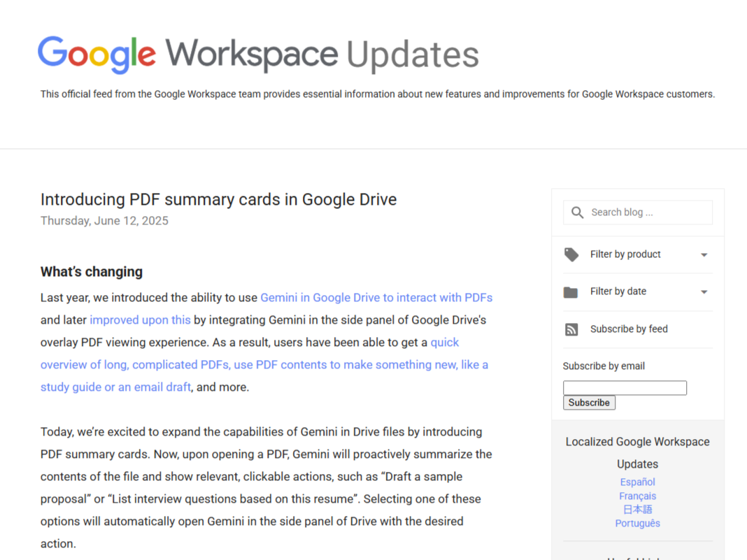The width and height of the screenshot is (747, 560).
Task: Click inside the Subscribe by email input field
Action: [x=625, y=387]
